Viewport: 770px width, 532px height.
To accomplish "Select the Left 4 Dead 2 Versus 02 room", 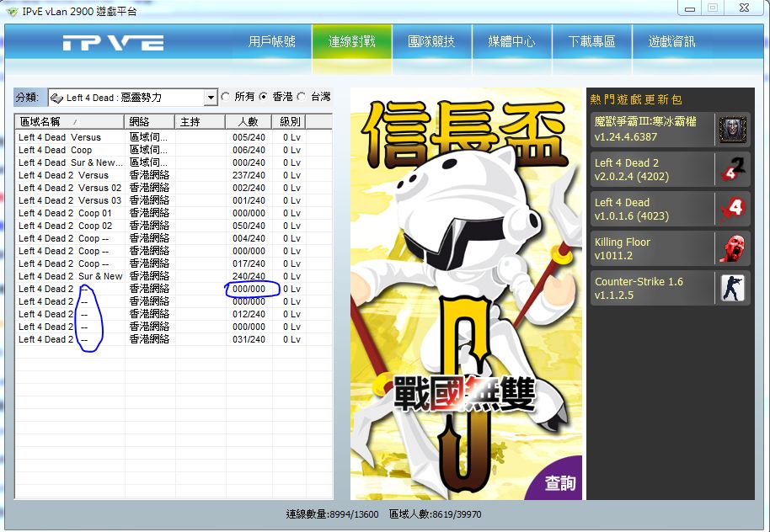I will (174, 188).
